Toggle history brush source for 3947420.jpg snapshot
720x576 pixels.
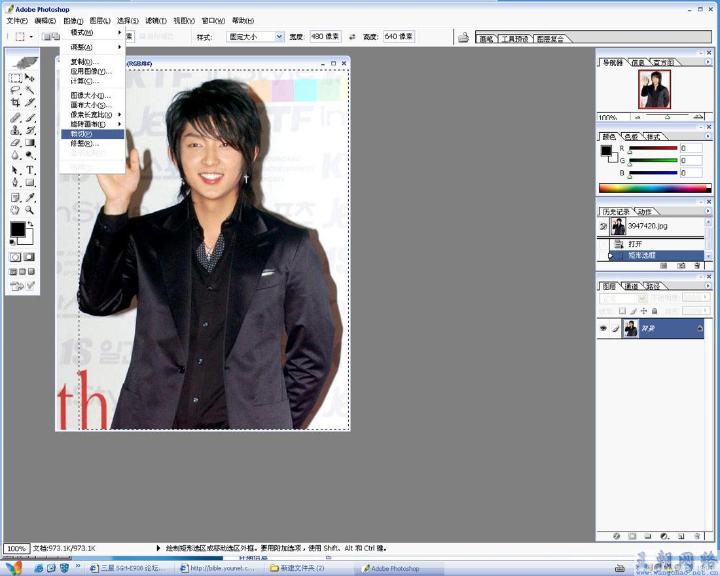[x=603, y=226]
